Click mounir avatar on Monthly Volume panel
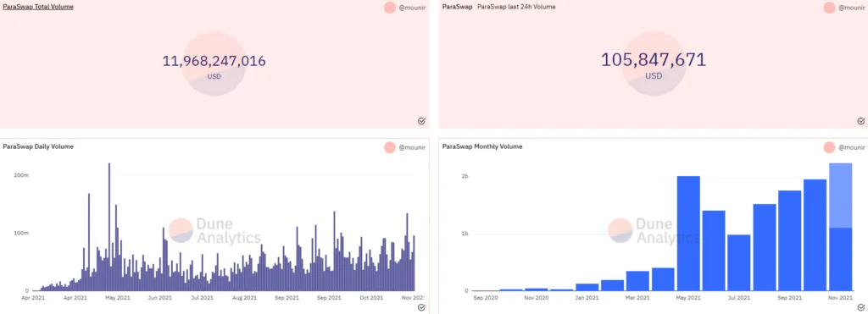Viewport: 868px width, 314px height. coord(829,147)
